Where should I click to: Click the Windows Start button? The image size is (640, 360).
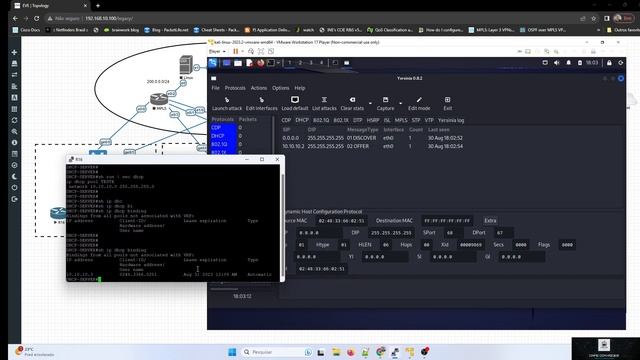coord(232,352)
